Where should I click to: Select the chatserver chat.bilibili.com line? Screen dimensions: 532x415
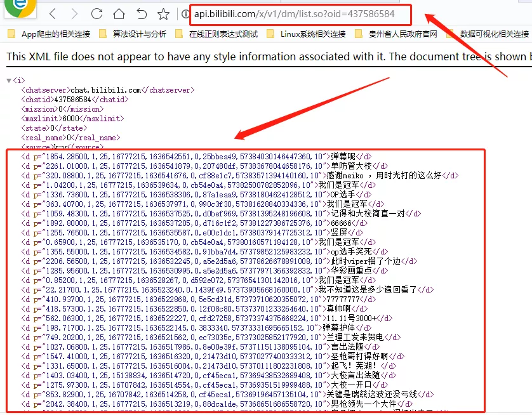[108, 90]
